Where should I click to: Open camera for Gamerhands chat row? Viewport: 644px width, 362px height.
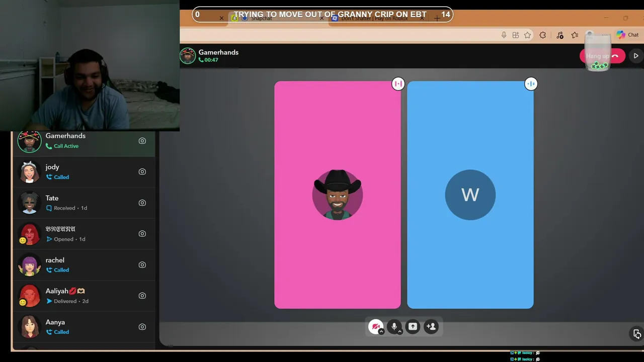[142, 141]
